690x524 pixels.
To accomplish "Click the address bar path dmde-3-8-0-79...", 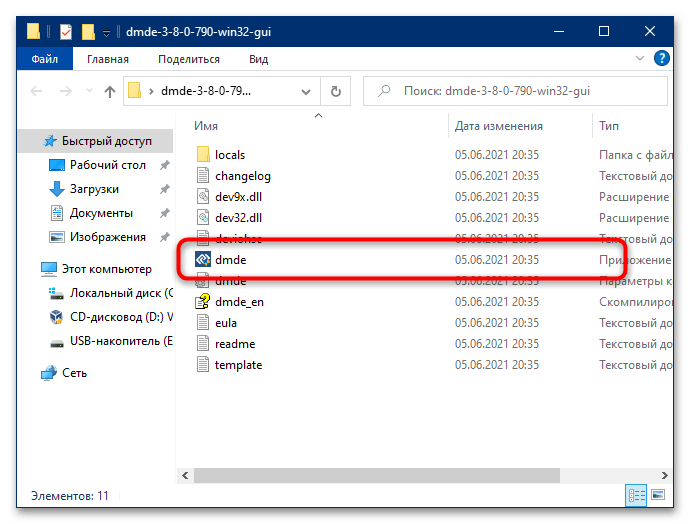I will coord(206,91).
